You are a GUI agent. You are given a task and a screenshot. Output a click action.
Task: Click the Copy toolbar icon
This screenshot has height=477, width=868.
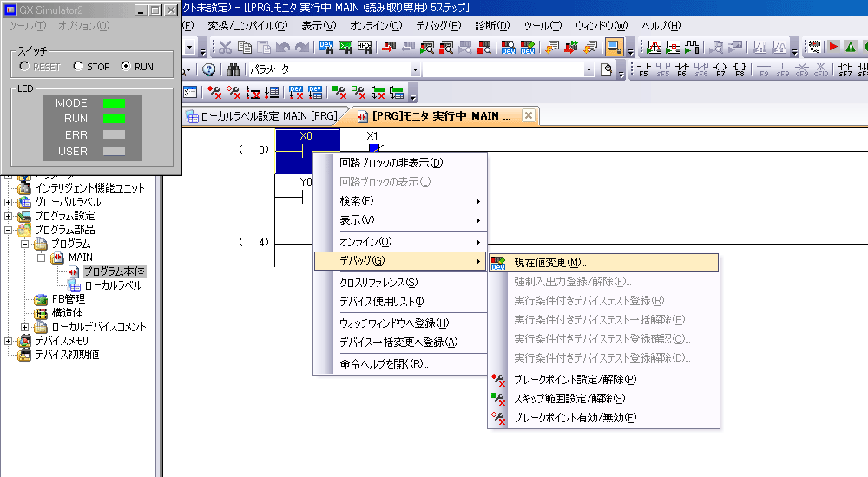(244, 48)
